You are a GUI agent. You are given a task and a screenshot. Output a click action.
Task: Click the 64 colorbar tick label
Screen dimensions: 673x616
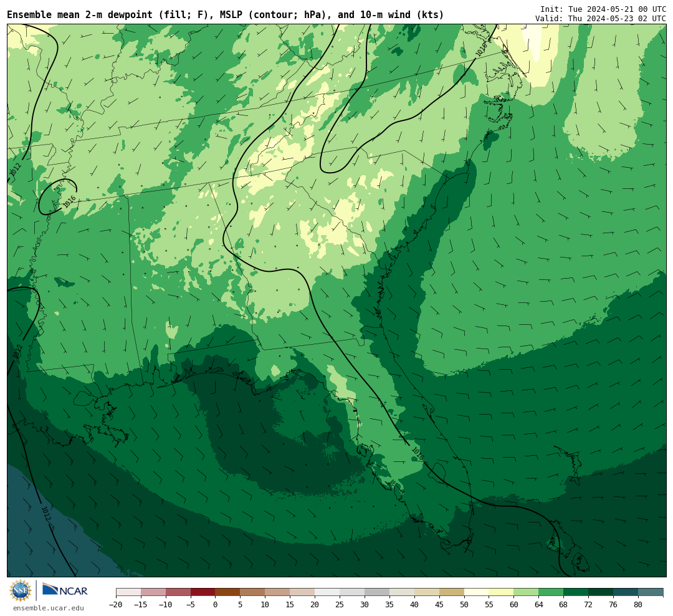point(539,605)
